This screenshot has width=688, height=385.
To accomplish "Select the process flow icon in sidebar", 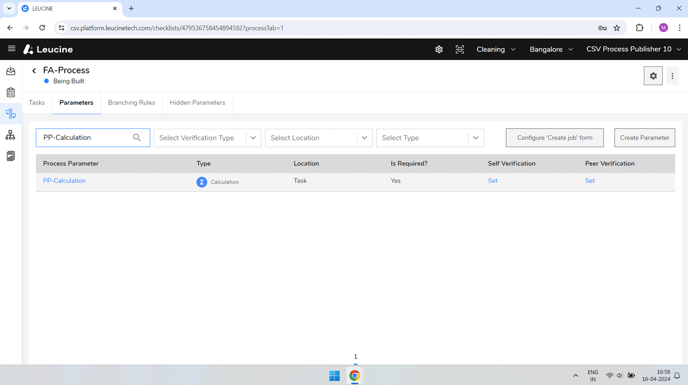I will point(11,114).
